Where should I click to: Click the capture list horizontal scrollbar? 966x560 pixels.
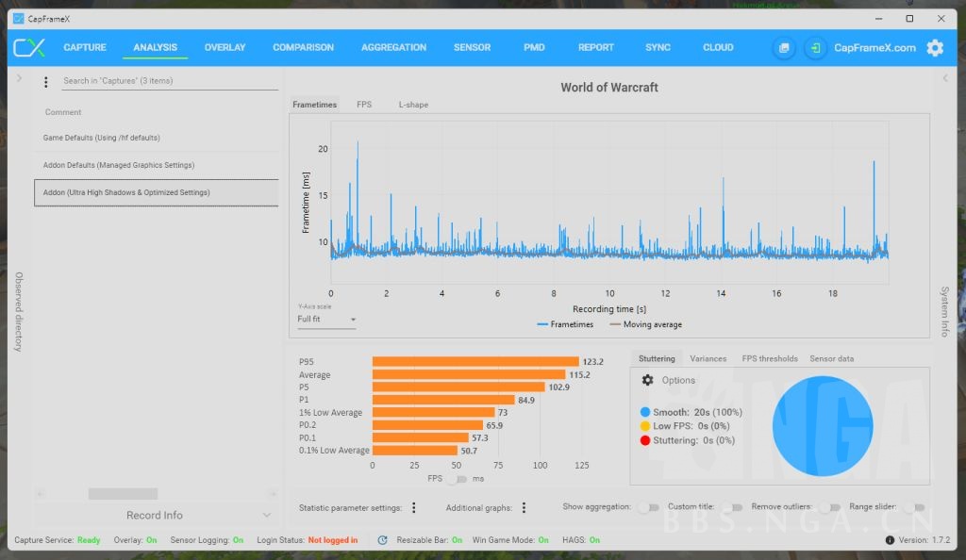pos(123,493)
